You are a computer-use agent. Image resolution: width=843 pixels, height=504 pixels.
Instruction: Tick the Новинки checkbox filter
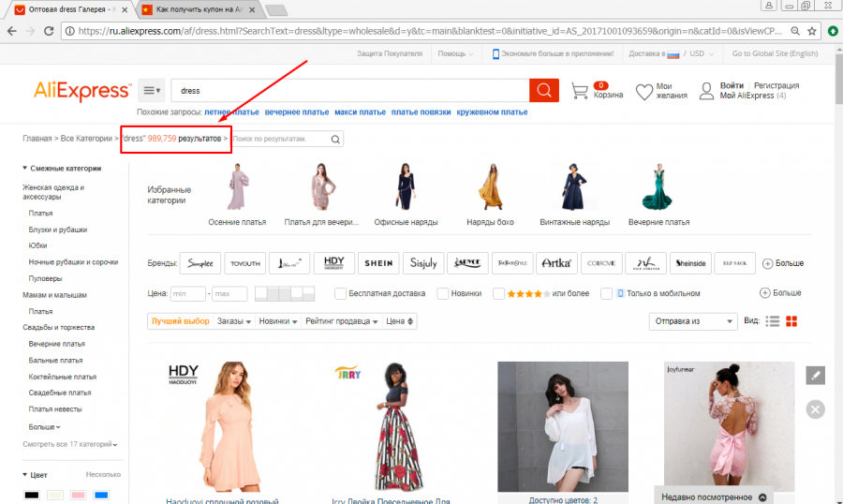tap(443, 294)
